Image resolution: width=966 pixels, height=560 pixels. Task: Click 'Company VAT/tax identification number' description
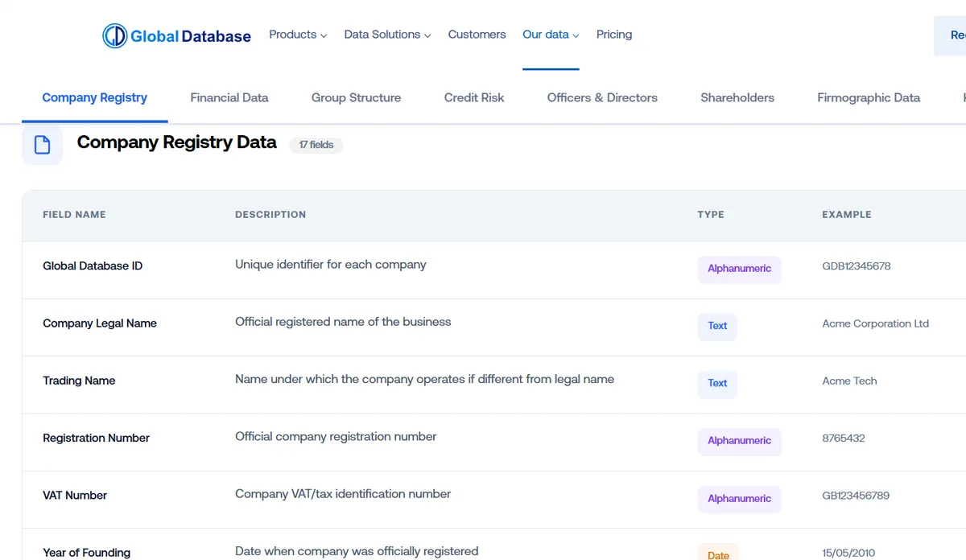pos(343,494)
